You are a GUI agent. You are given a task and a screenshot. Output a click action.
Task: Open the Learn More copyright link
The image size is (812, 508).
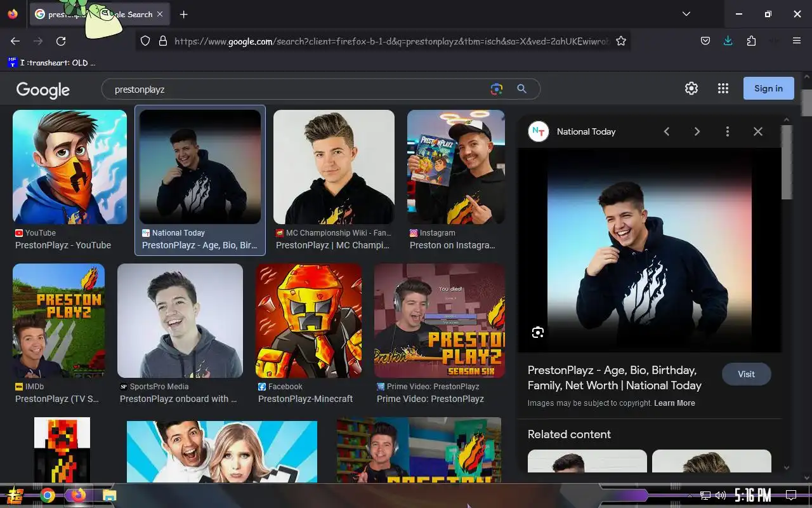click(674, 403)
